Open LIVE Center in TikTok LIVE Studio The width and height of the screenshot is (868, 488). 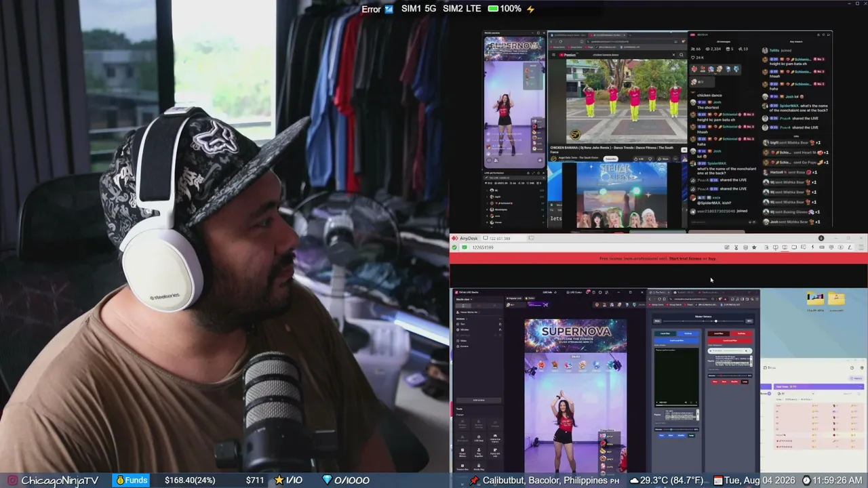tap(574, 292)
